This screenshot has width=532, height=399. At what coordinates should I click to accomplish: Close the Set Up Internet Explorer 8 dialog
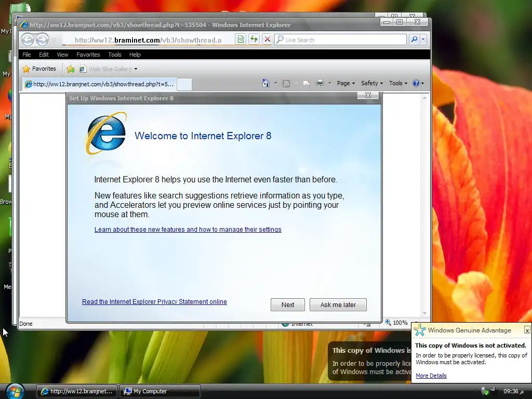(x=368, y=96)
